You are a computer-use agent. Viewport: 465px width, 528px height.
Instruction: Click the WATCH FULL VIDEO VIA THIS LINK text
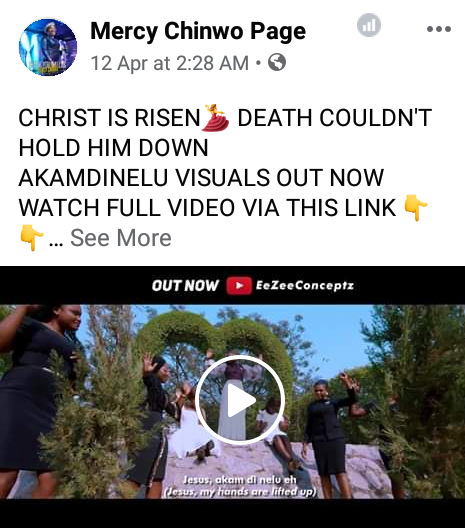207,207
